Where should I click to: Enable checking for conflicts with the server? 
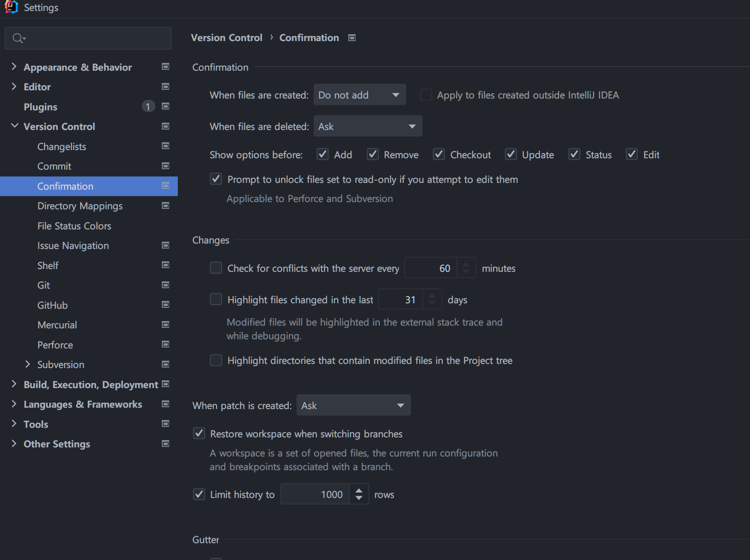tap(216, 268)
